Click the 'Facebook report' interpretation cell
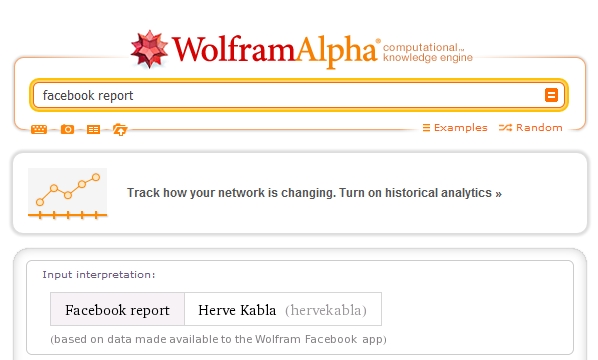This screenshot has height=360, width=598. (117, 309)
